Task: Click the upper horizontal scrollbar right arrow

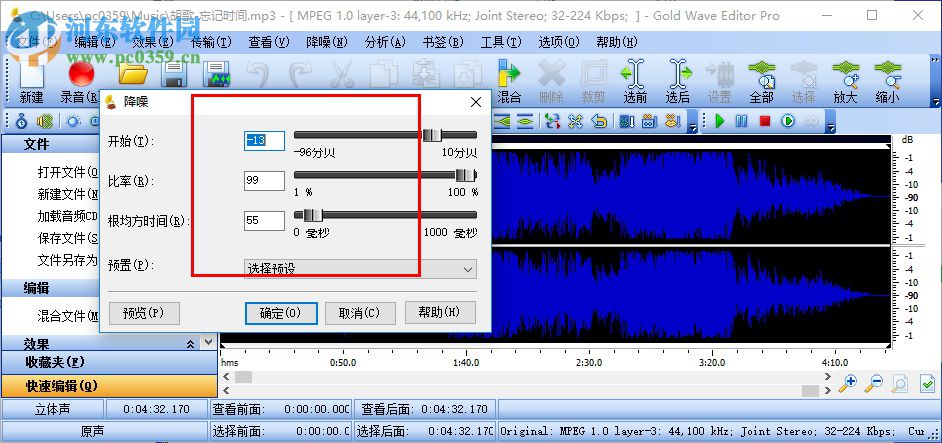Action: (x=829, y=377)
